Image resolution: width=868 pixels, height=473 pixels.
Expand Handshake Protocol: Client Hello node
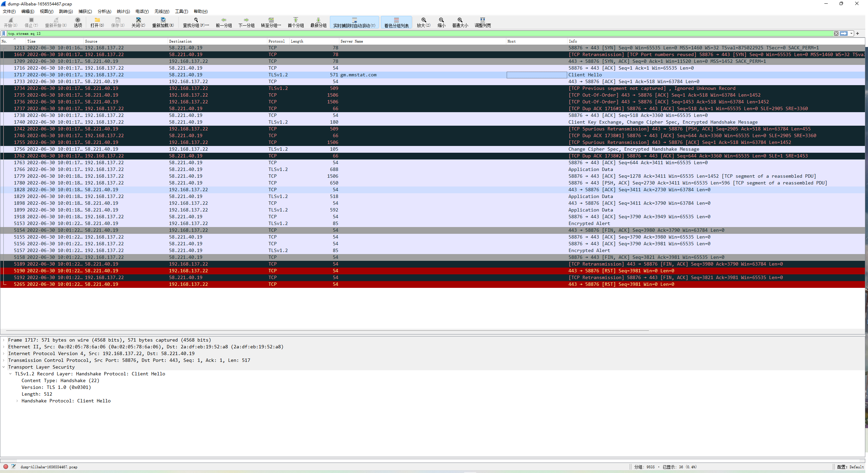tap(17, 401)
